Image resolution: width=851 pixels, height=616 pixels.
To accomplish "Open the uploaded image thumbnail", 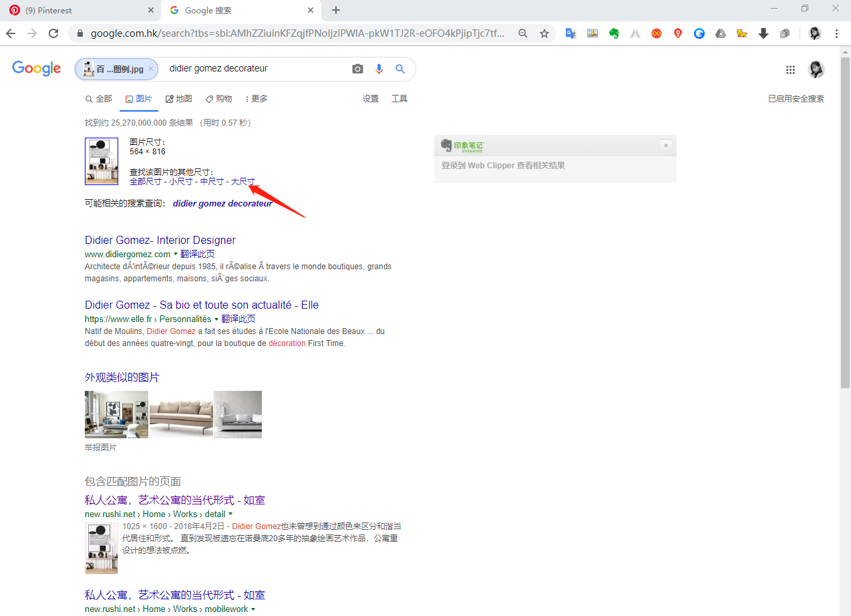I will [x=102, y=161].
